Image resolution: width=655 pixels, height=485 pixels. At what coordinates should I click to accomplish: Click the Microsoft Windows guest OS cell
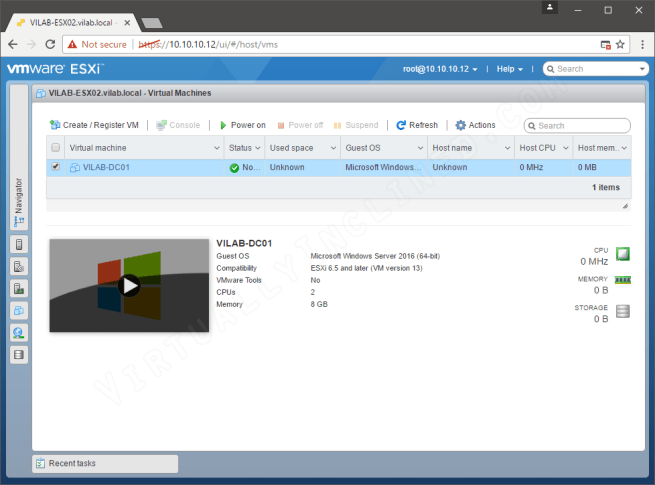(x=383, y=167)
